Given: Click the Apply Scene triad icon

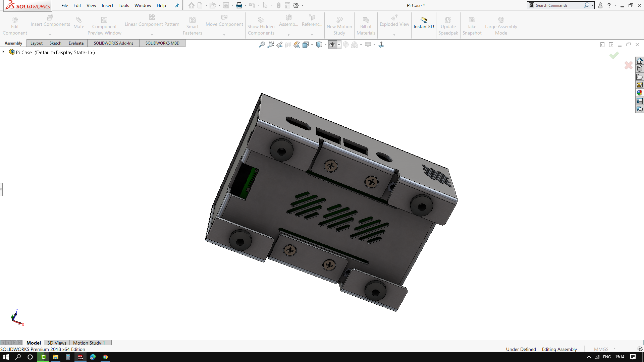Looking at the screenshot, I should coord(381,45).
